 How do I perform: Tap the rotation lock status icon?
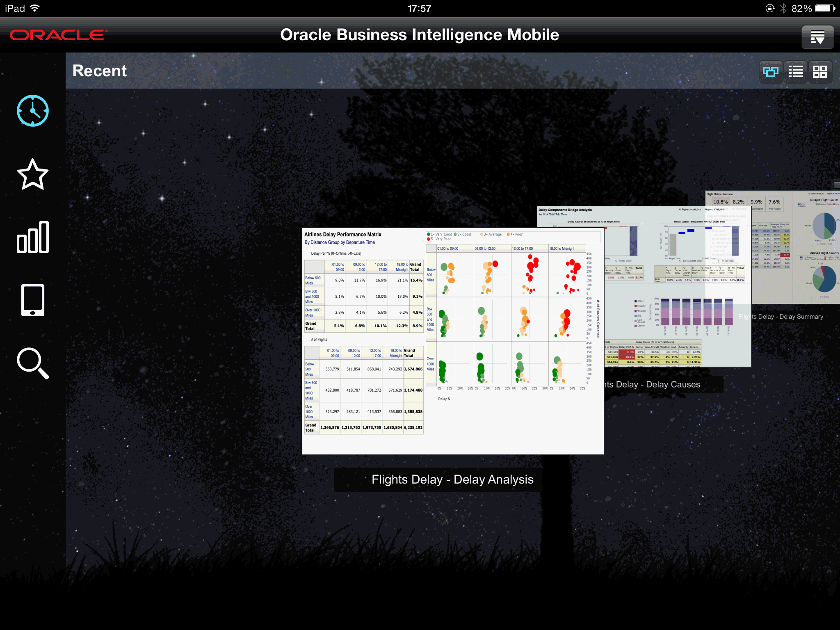point(770,8)
